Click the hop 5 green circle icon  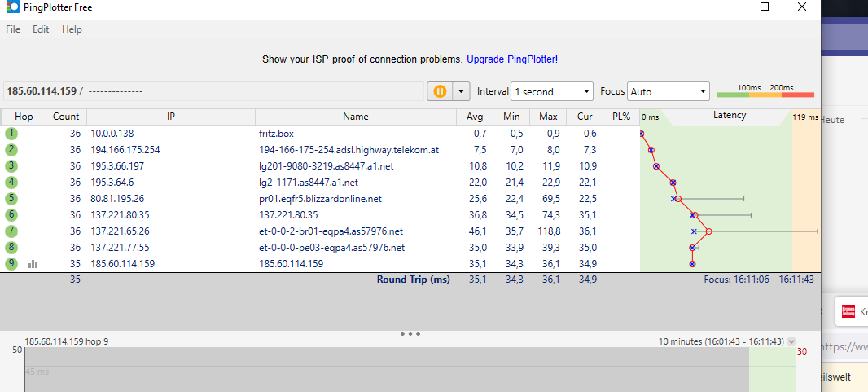[11, 198]
